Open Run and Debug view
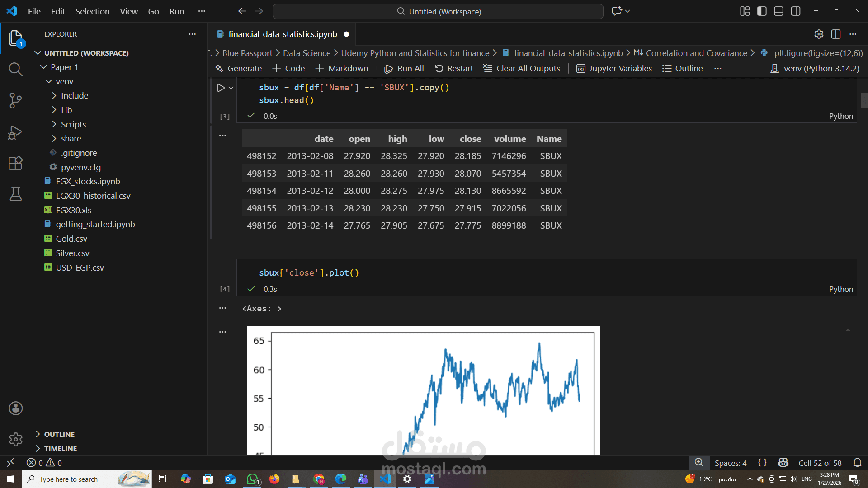The height and width of the screenshot is (488, 868). coord(15,132)
